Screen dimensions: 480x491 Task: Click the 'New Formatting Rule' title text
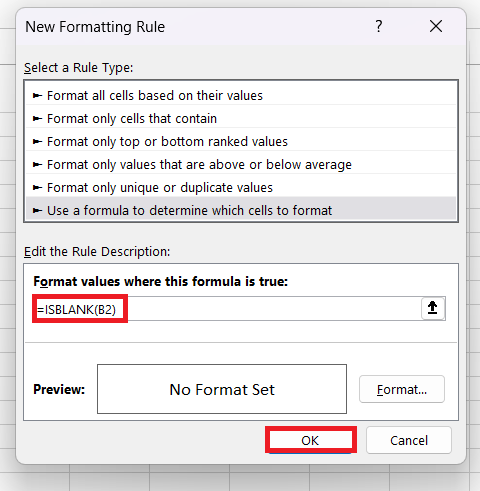pyautogui.click(x=95, y=27)
